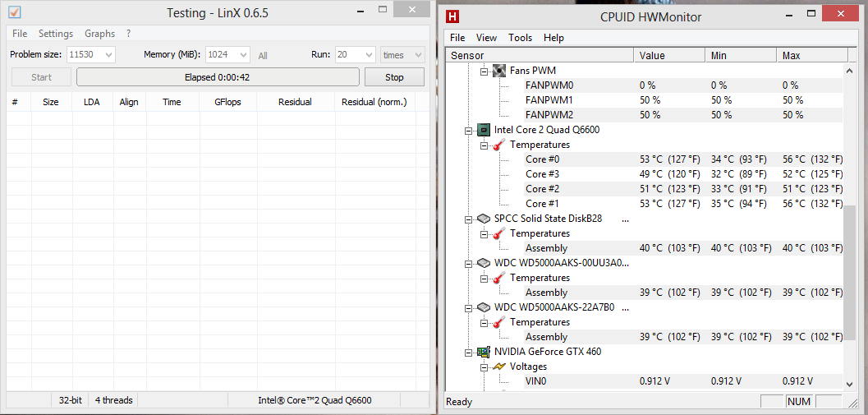
Task: Select the FANPWM1 row
Action: pyautogui.click(x=683, y=100)
